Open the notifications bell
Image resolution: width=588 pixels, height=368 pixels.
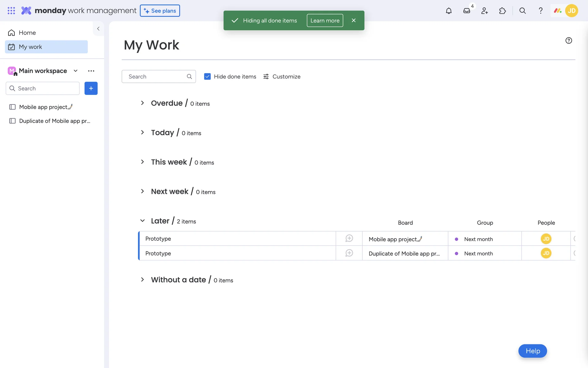pyautogui.click(x=449, y=11)
